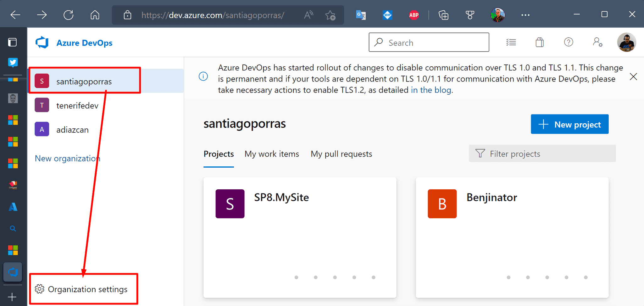Click the Azure DevOps logo icon
The image size is (644, 306).
pos(42,42)
